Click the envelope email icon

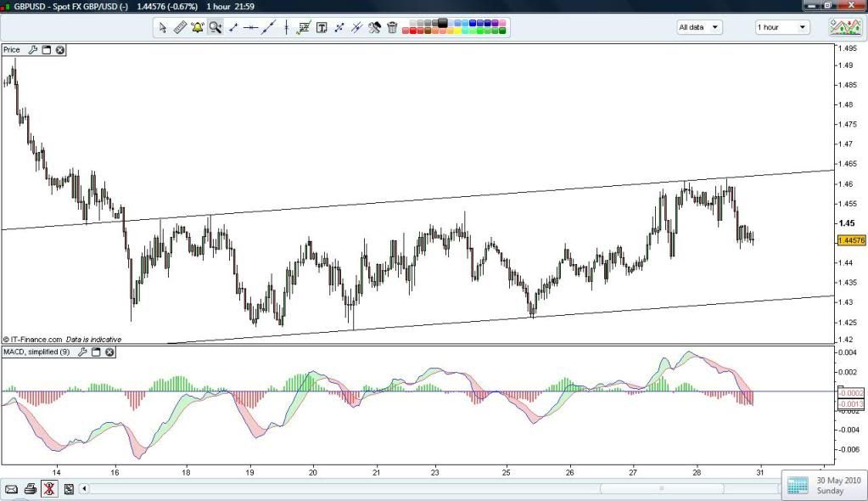coord(11,489)
